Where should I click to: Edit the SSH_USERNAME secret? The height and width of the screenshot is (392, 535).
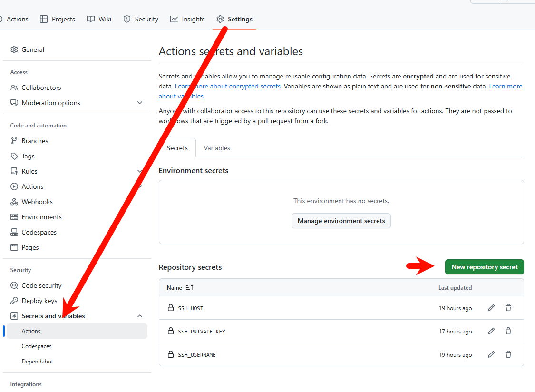point(491,354)
